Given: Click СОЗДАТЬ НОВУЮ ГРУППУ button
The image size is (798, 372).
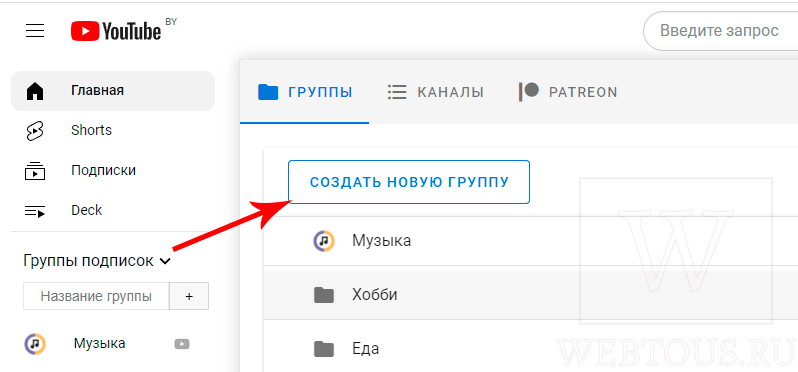Looking at the screenshot, I should pyautogui.click(x=409, y=182).
